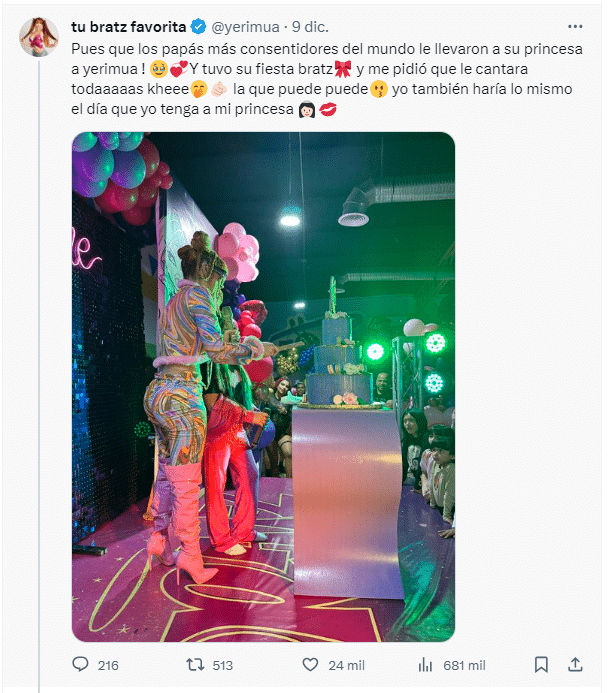The height and width of the screenshot is (693, 611).
Task: Click the ribbon emoji after fiesta bratz
Action: click(343, 69)
